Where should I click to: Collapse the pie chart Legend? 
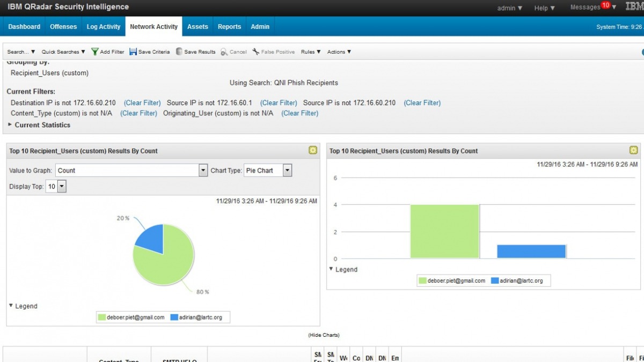coord(12,306)
